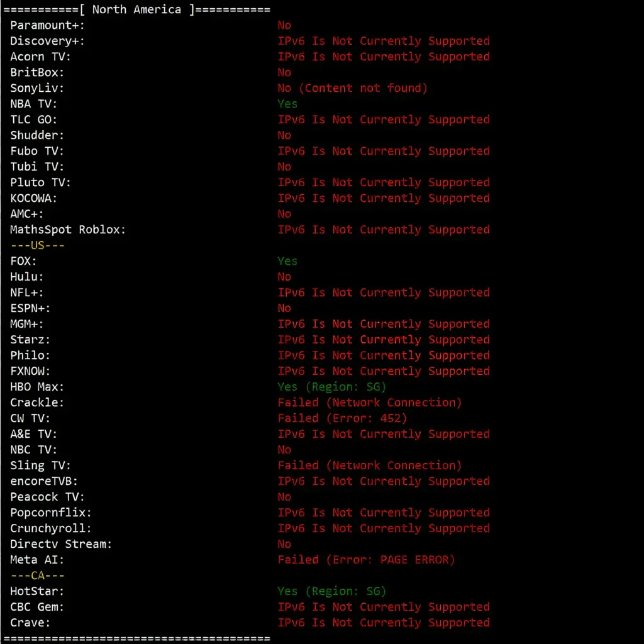Select the 'Paramount+:' label
This screenshot has width=644, height=644.
(x=47, y=25)
